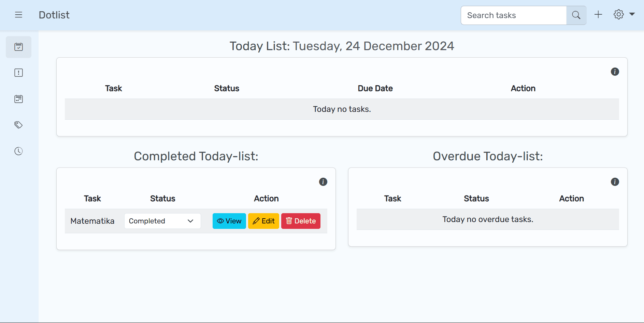Open the important tasks exclamation icon

pos(19,73)
